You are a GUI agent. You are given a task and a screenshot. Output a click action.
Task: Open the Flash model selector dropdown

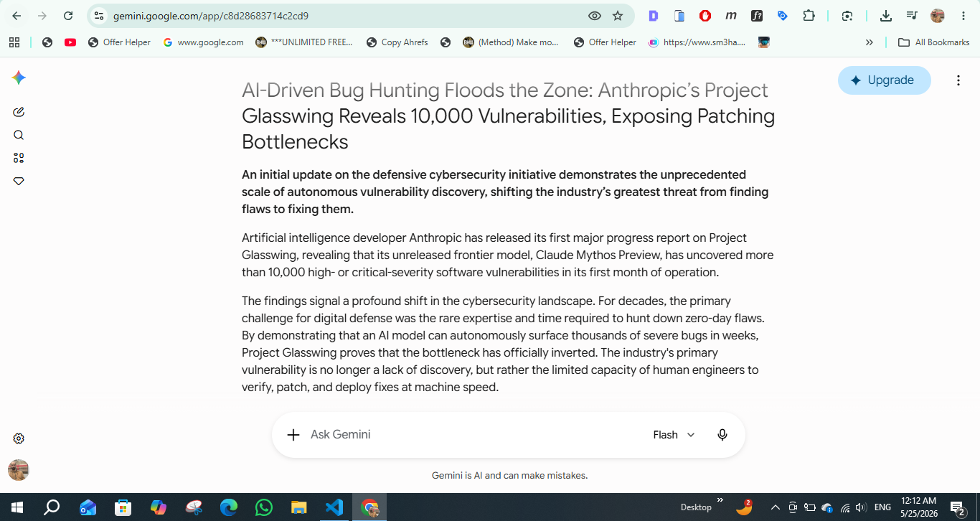[x=674, y=435]
